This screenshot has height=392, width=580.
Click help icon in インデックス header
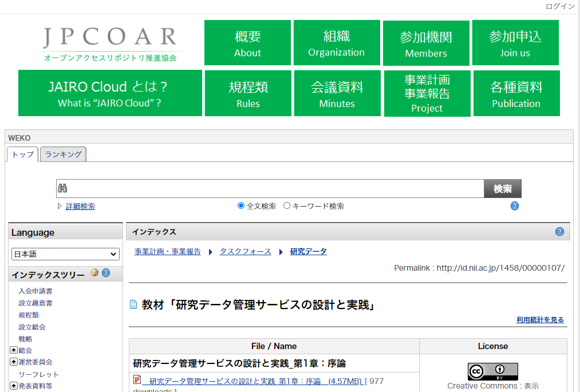(x=559, y=232)
